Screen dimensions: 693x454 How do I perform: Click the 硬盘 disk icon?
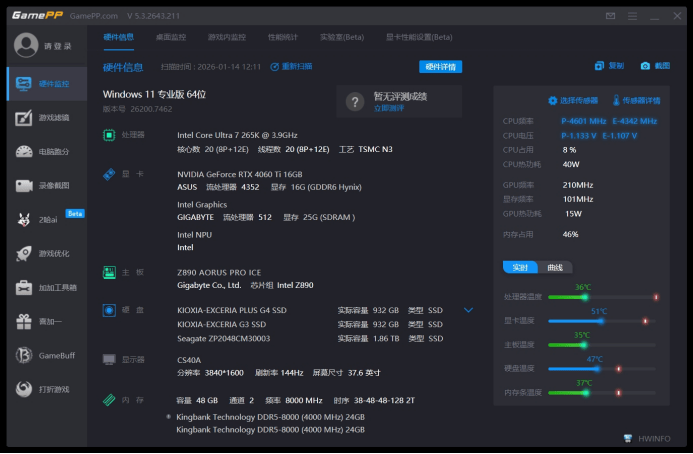pos(109,310)
